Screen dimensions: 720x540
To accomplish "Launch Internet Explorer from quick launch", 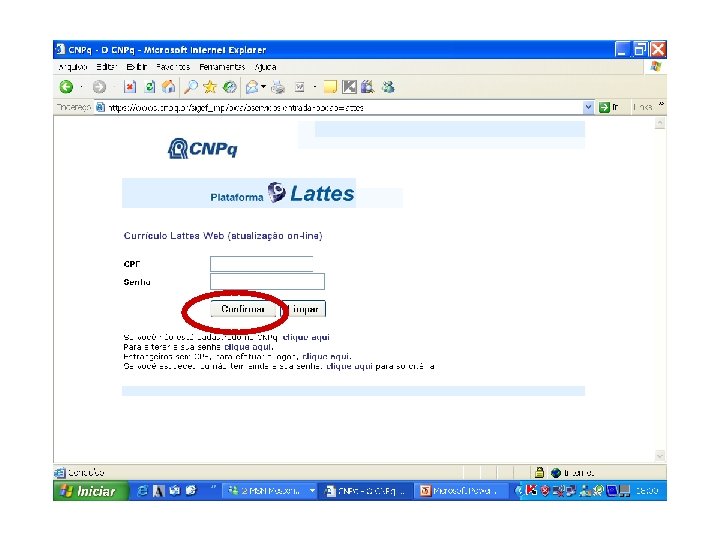I will click(x=143, y=491).
